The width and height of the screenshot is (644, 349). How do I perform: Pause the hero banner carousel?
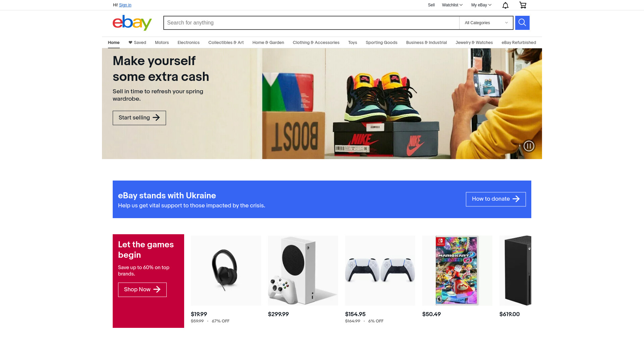[529, 146]
